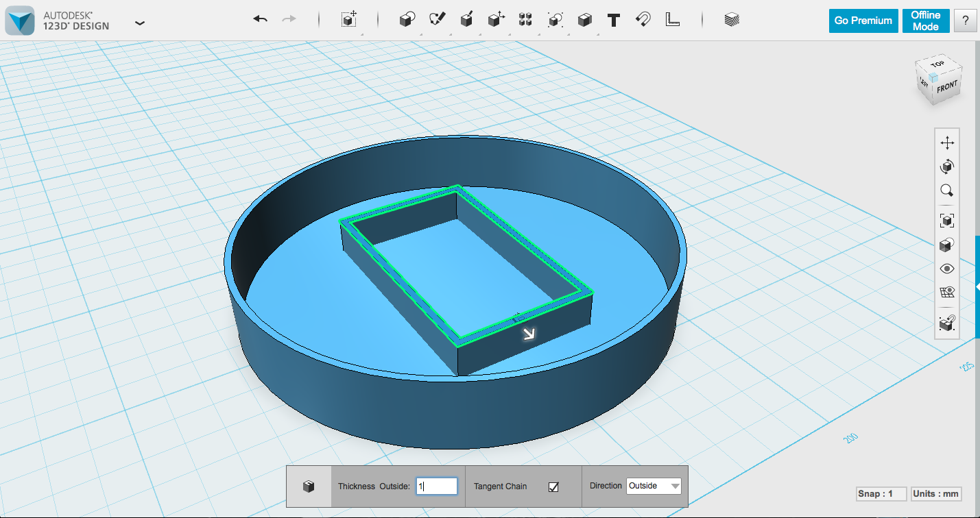
Task: Select the Materials icon in the toolbar
Action: point(731,19)
